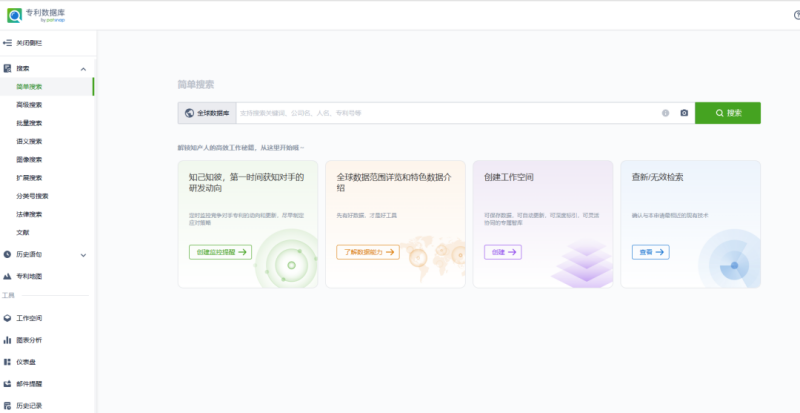
Task: Open 专利地图 patent map
Action: [29, 276]
